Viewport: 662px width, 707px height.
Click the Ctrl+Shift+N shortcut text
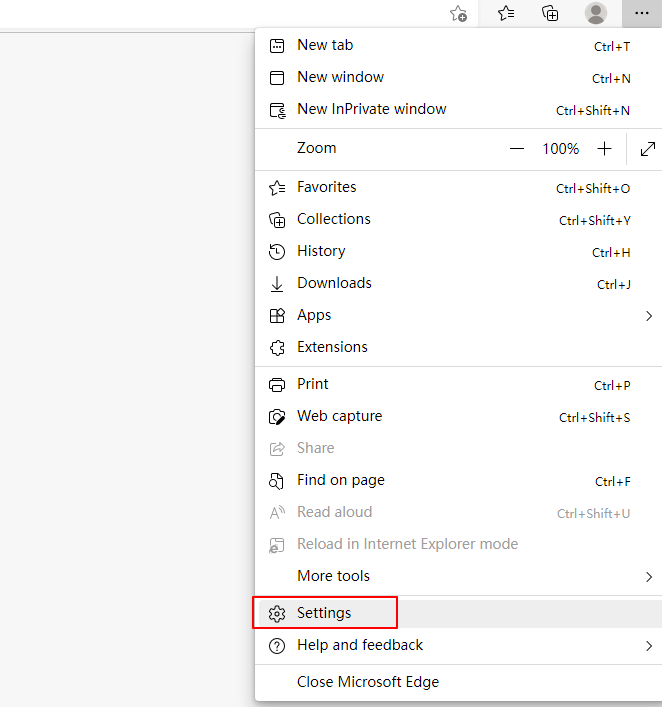[x=593, y=111]
